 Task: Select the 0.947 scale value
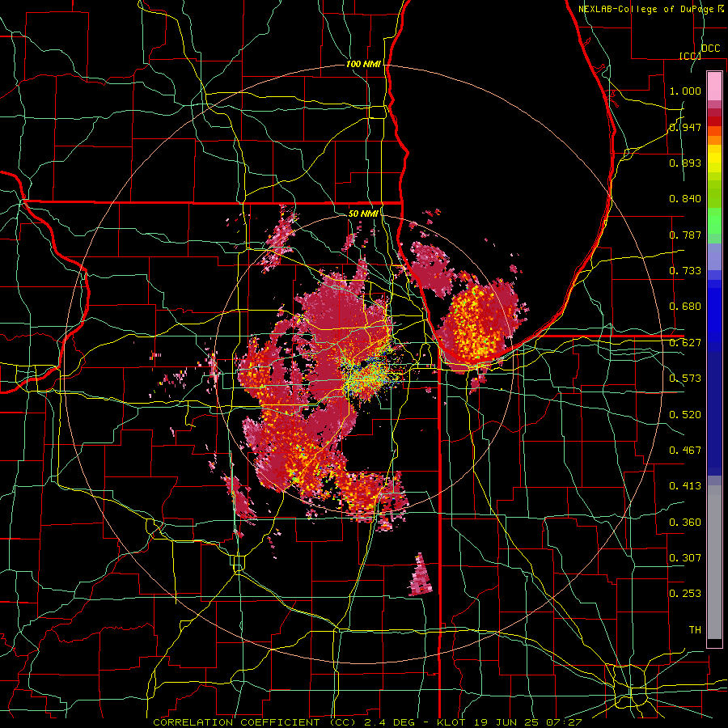point(685,127)
